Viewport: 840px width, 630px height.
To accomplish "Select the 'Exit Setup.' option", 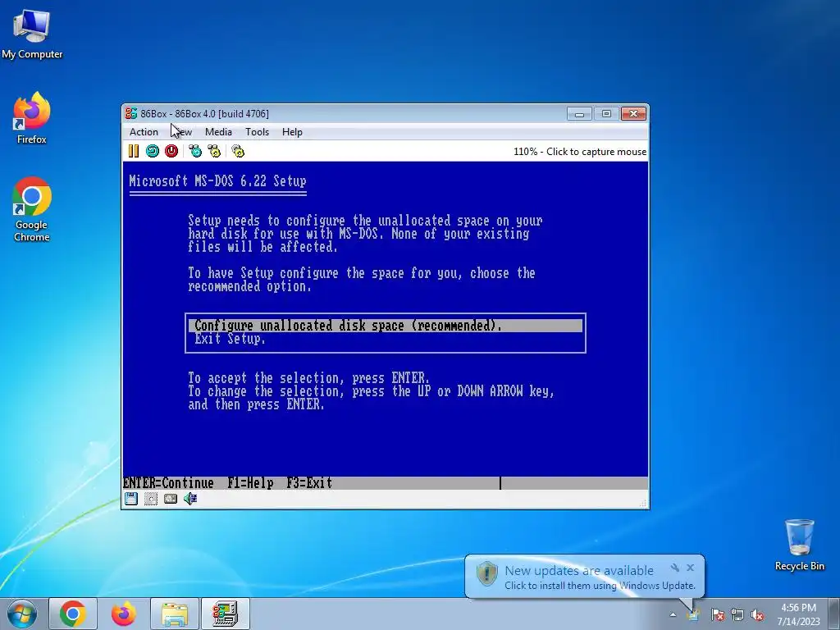I will [x=230, y=339].
